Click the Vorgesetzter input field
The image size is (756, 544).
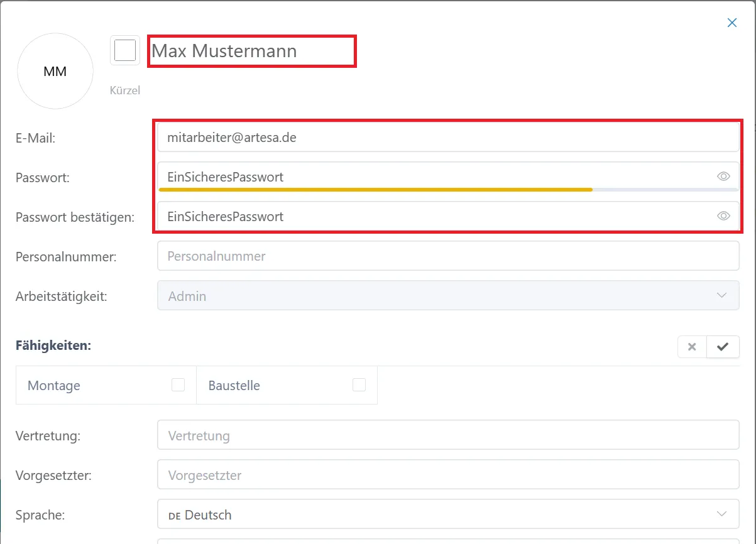click(x=447, y=476)
